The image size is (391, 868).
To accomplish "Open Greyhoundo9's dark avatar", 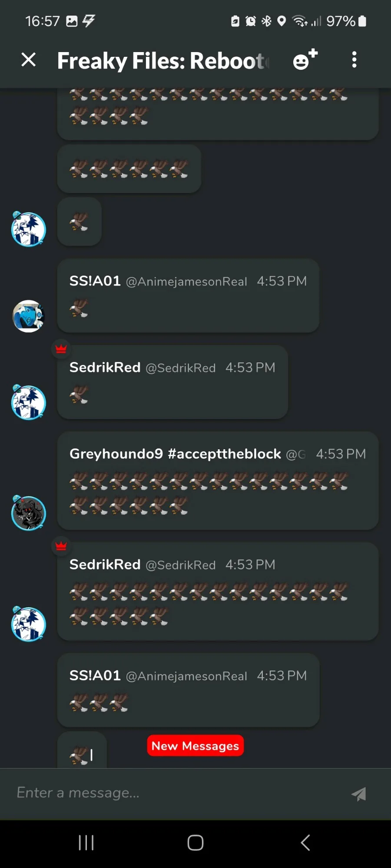I will 29,513.
